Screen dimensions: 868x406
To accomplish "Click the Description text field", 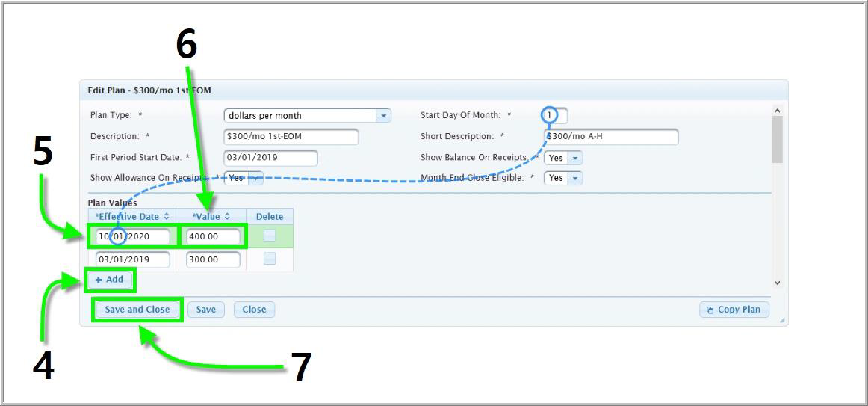I will tap(291, 137).
